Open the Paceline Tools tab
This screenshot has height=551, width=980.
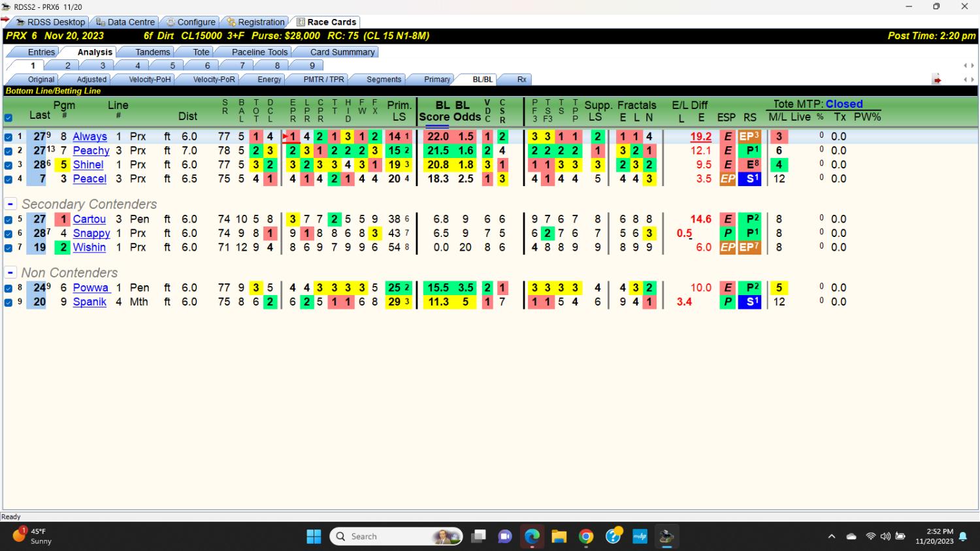[259, 52]
